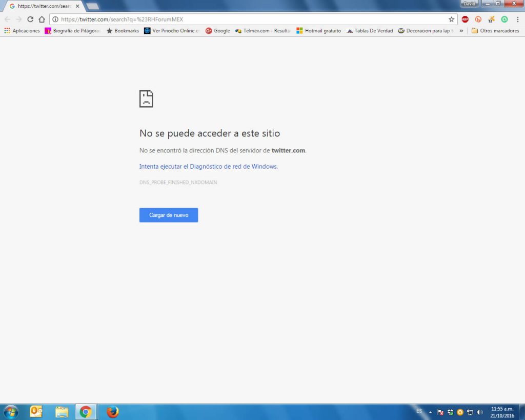Open the tray icon right of the flag

(x=450, y=412)
